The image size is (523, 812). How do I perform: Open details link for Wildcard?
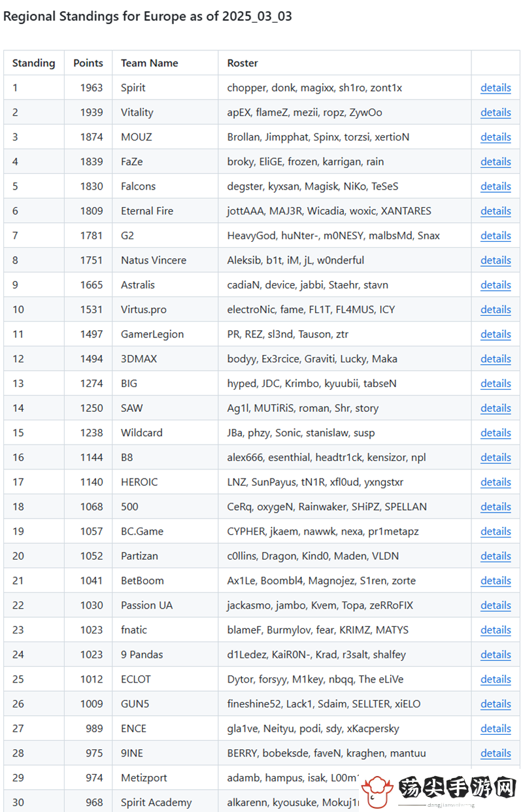tap(496, 433)
